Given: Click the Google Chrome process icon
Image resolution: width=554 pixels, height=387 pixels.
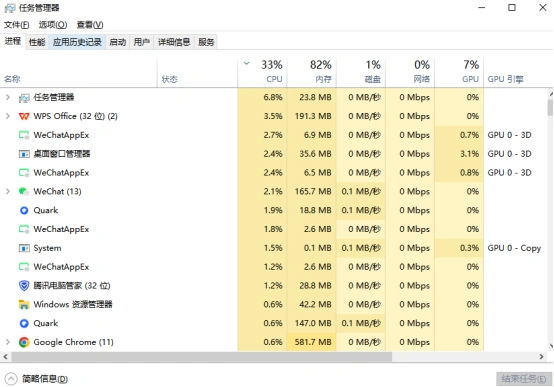Looking at the screenshot, I should click(x=24, y=342).
